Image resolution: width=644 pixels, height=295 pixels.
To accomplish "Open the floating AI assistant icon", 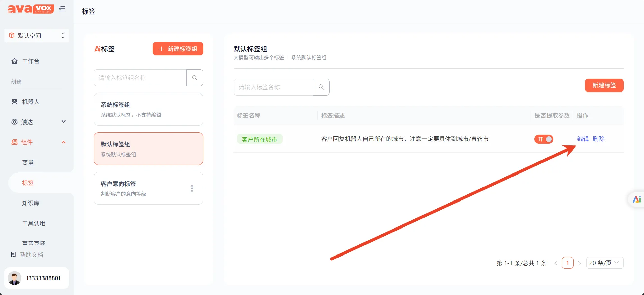I will point(636,199).
